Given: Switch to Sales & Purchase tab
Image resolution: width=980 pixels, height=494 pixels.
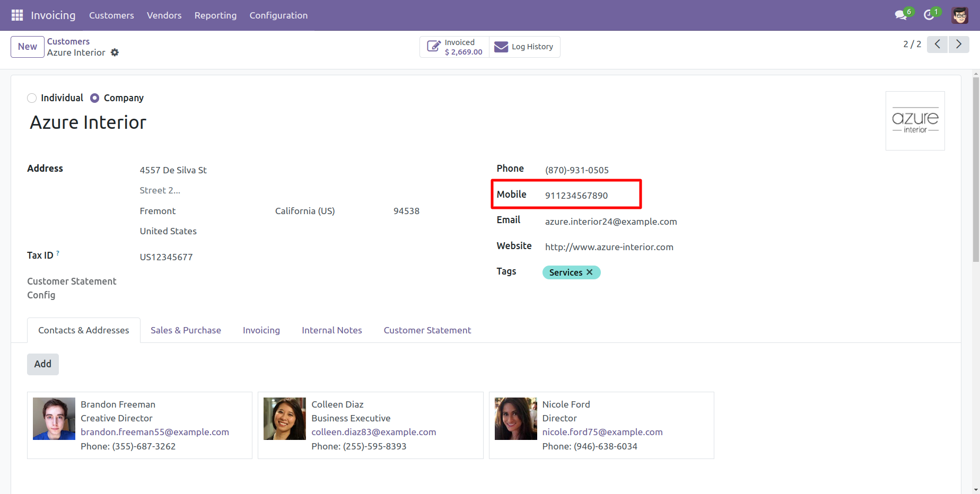Looking at the screenshot, I should 186,330.
